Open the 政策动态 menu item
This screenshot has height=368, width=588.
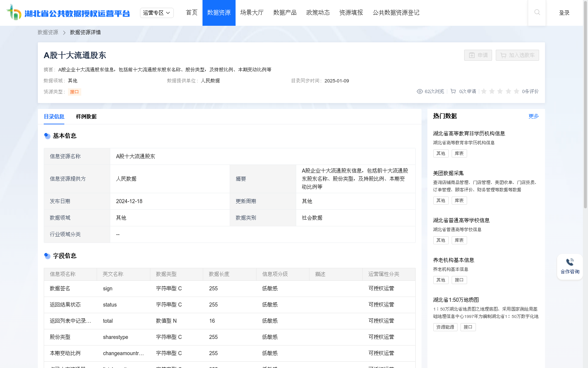(318, 13)
